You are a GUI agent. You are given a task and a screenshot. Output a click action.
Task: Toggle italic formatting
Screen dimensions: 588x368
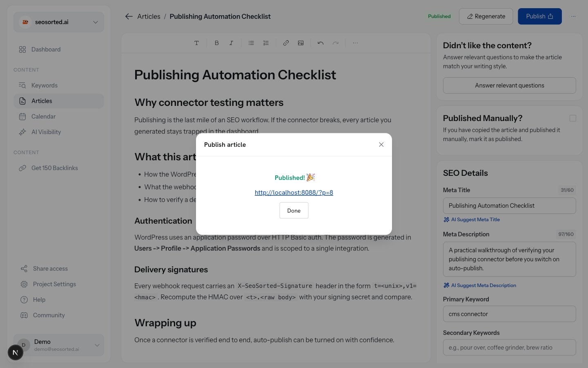pos(231,43)
